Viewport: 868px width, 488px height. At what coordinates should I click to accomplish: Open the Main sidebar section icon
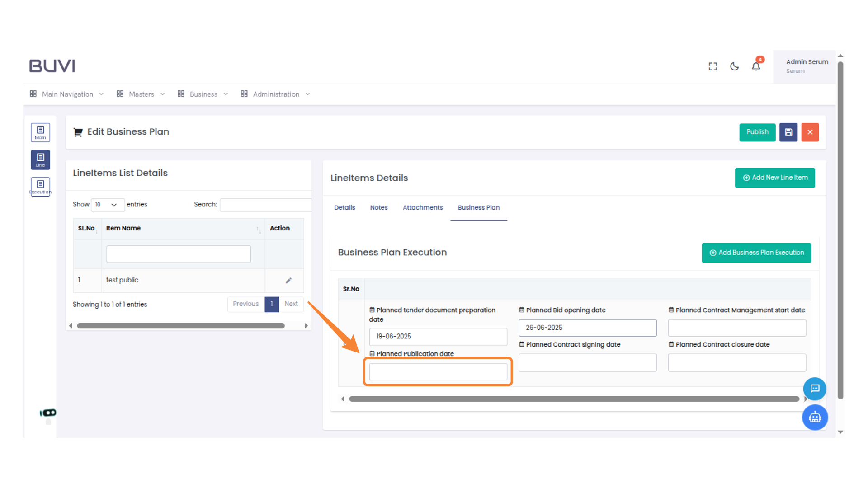(40, 132)
